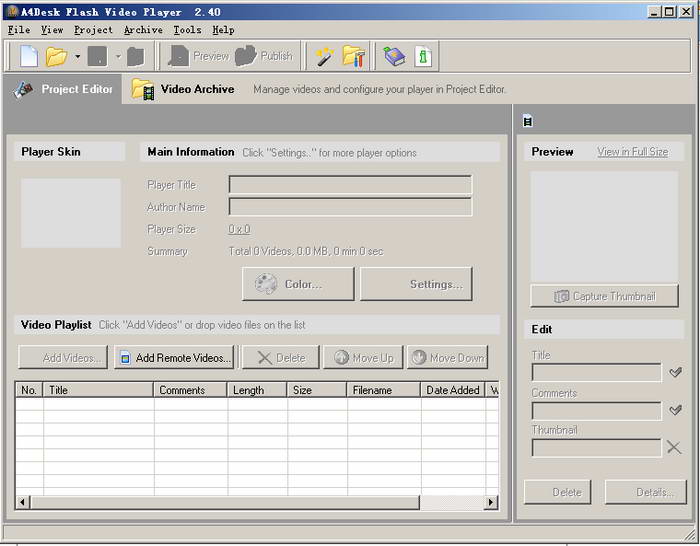Viewport: 700px width, 546px height.
Task: Click the Publish toolbar button
Action: (264, 56)
